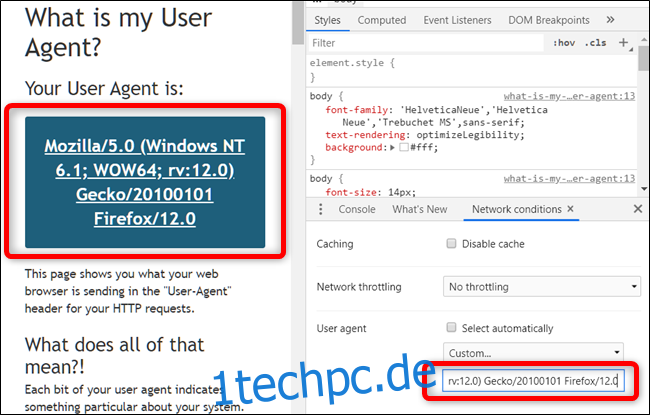Switch to the Computed tab

pyautogui.click(x=382, y=19)
